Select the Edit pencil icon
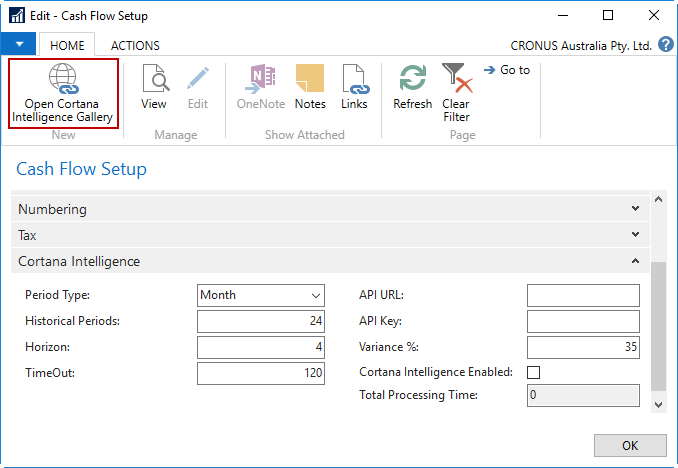 pyautogui.click(x=198, y=78)
